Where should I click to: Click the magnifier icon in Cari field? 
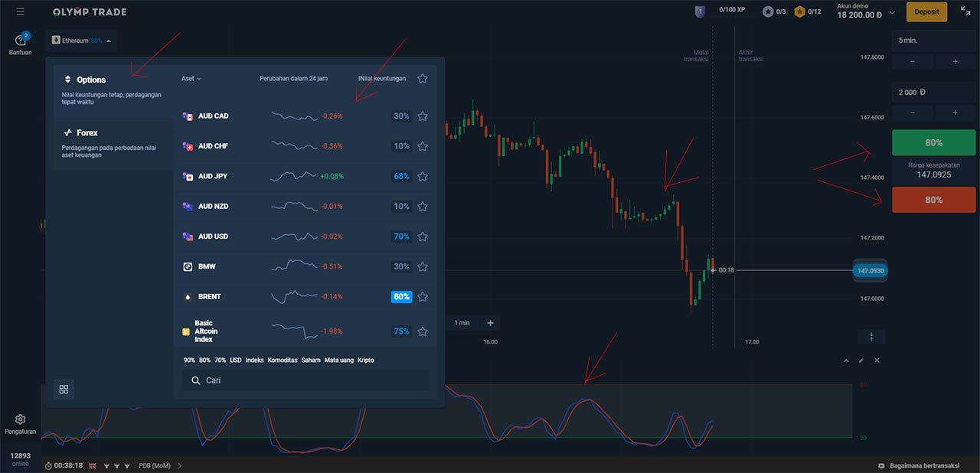coord(196,380)
